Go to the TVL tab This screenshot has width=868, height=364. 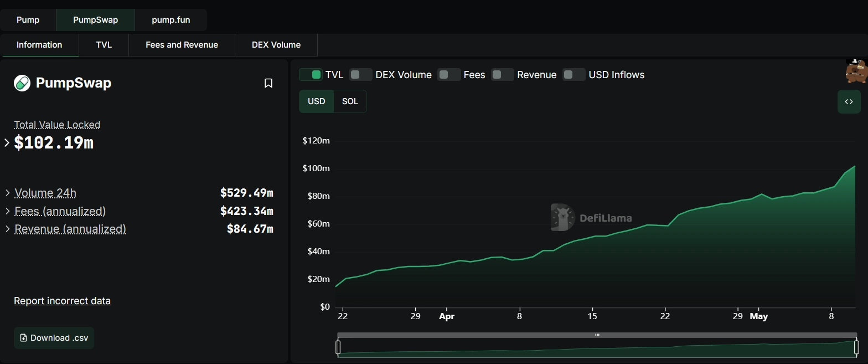(104, 45)
